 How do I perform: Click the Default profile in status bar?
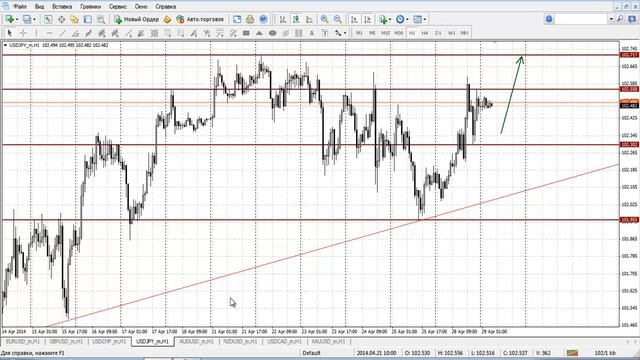pos(311,353)
